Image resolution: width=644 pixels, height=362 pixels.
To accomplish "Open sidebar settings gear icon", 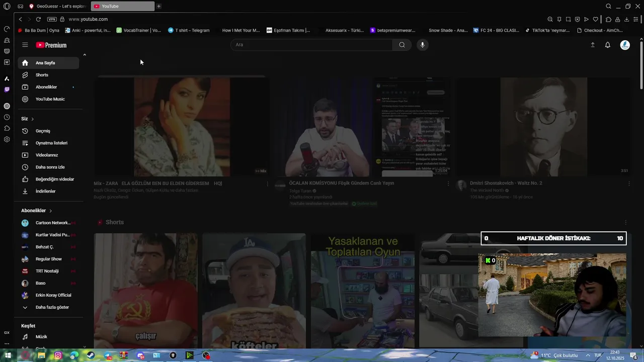I will tap(7, 139).
